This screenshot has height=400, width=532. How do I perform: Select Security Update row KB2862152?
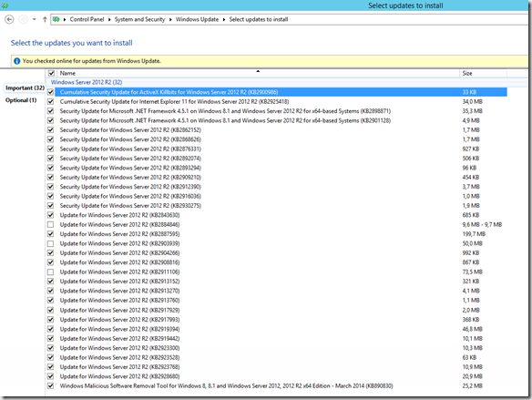277,130
